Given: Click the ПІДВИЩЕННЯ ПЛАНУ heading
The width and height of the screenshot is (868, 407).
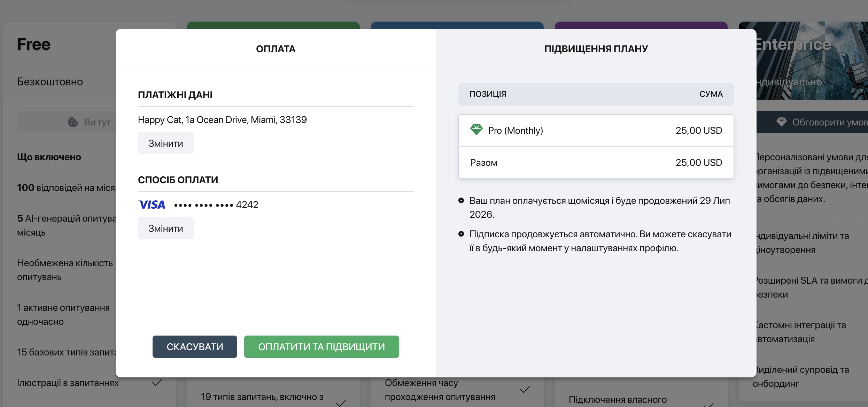Looking at the screenshot, I should (596, 49).
